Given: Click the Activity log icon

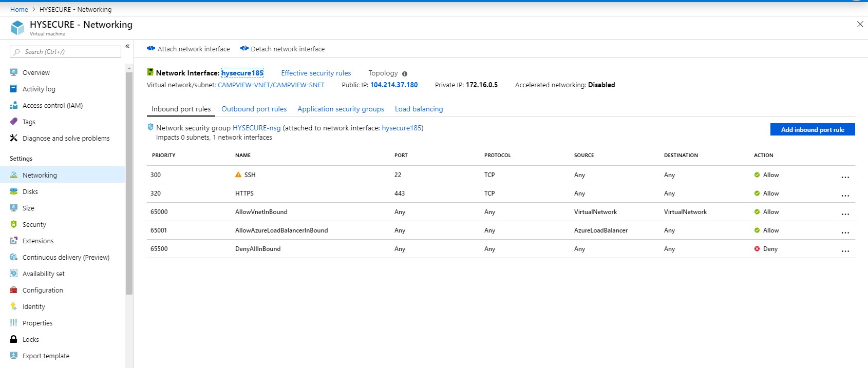Looking at the screenshot, I should [x=14, y=89].
